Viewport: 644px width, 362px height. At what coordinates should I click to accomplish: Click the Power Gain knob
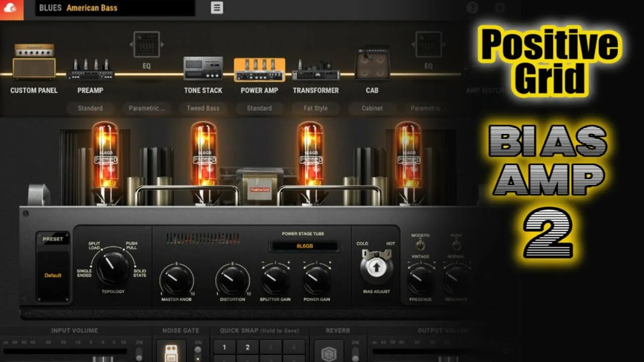(317, 280)
